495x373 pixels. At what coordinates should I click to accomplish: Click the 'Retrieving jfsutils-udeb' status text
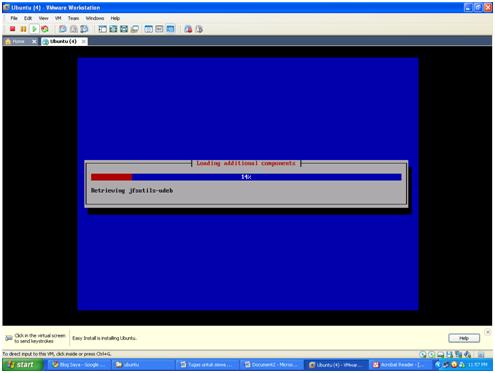click(132, 191)
